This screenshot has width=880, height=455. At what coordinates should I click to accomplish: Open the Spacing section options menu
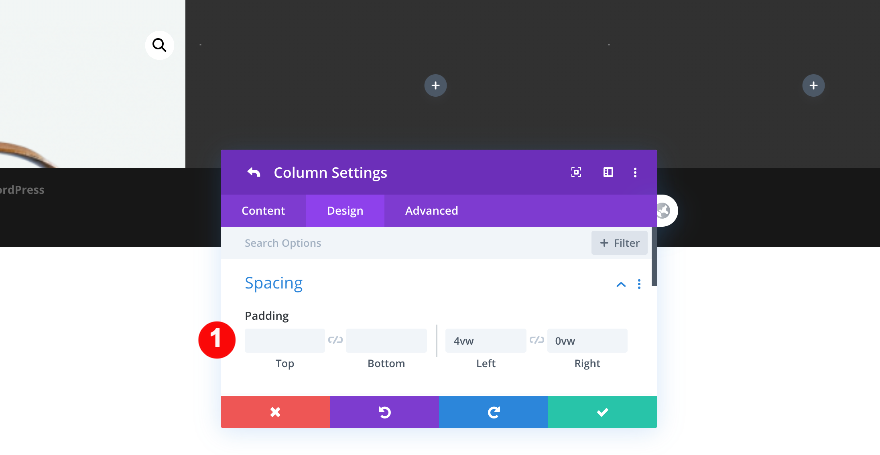pos(639,284)
